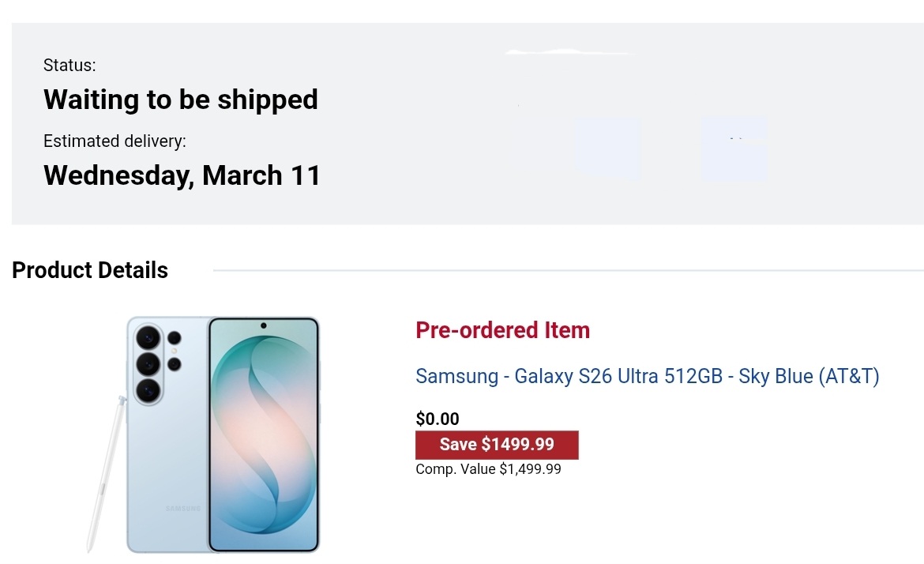The width and height of the screenshot is (924, 564).
Task: Click the bottom large rear camera lens
Action: 148,389
